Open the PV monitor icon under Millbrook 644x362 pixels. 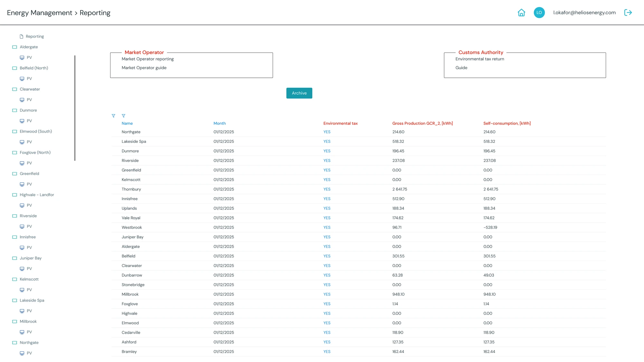pos(22,332)
